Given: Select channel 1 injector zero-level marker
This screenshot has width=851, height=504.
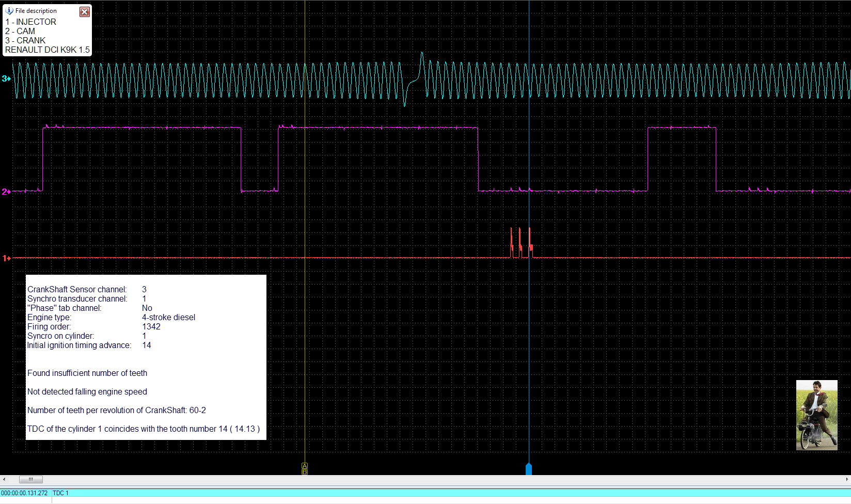Looking at the screenshot, I should [x=6, y=258].
